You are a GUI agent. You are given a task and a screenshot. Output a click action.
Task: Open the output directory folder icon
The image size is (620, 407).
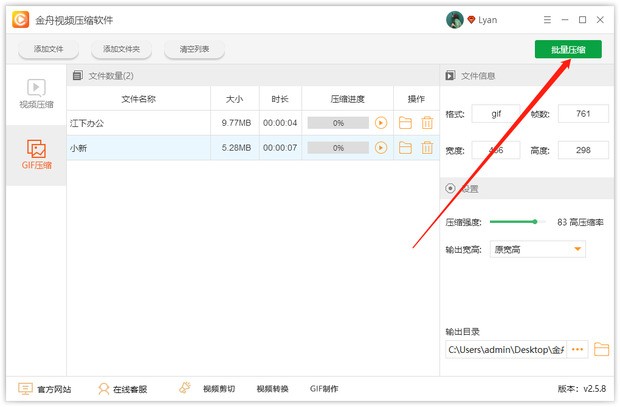(601, 350)
